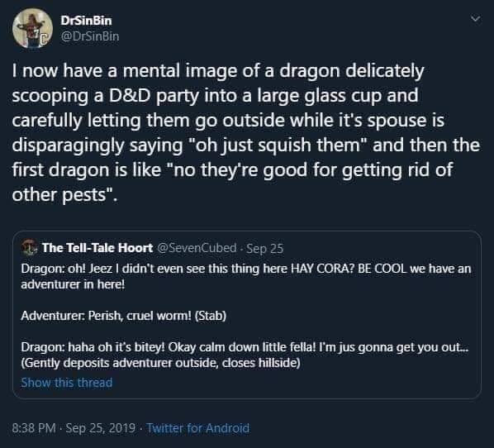
Task: Click the Sep 25, 2019 date
Action: [x=101, y=428]
